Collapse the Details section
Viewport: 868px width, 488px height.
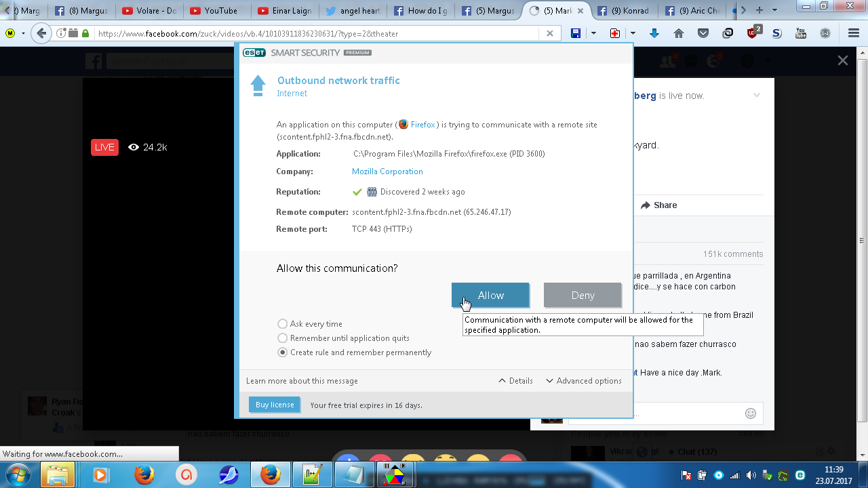pos(515,381)
